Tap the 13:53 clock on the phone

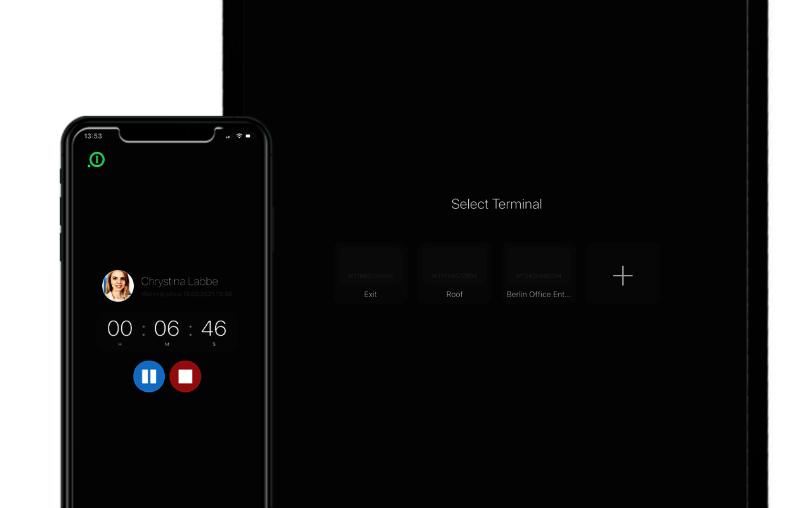point(93,136)
